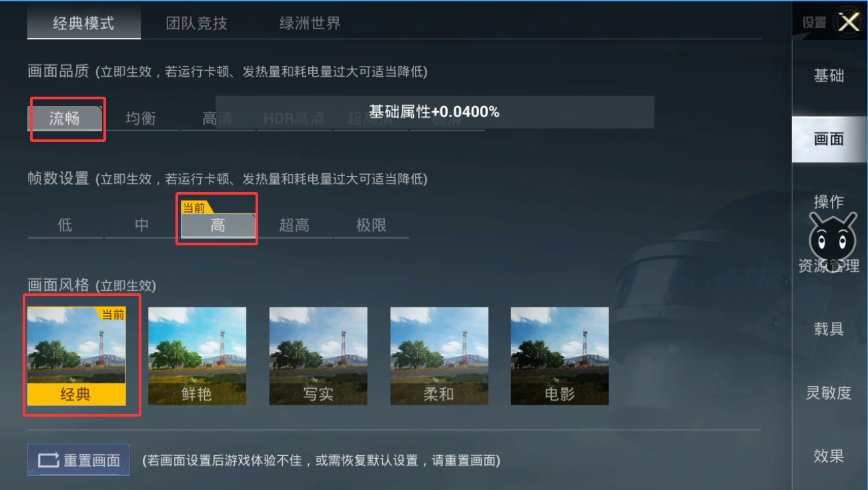Set frame rate to 低
The width and height of the screenshot is (868, 490).
(x=65, y=225)
